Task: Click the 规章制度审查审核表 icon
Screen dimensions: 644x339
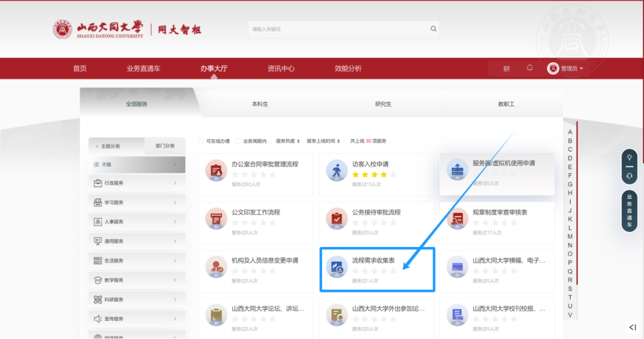Action: pos(457,219)
